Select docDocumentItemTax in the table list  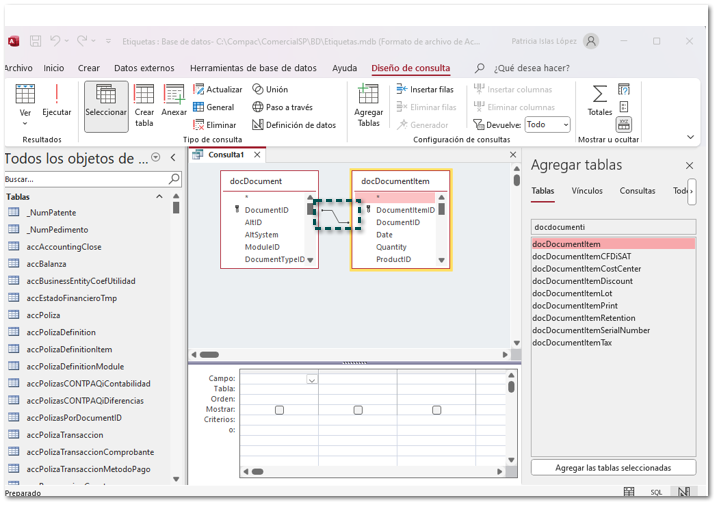tap(571, 343)
